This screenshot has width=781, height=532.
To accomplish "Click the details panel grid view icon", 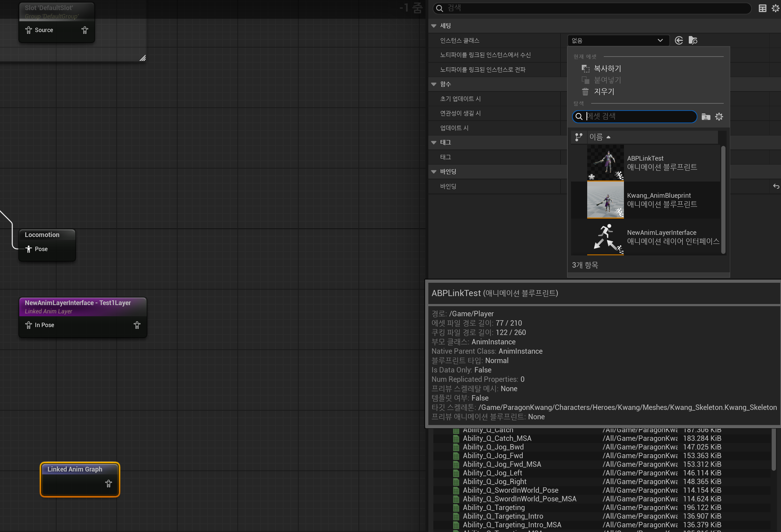I will tap(762, 8).
